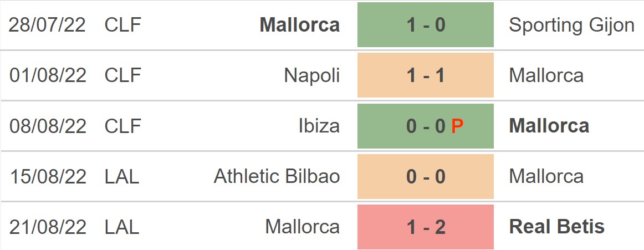The image size is (644, 250).
Task: Click the green 1 - 0 score box
Action: [425, 25]
